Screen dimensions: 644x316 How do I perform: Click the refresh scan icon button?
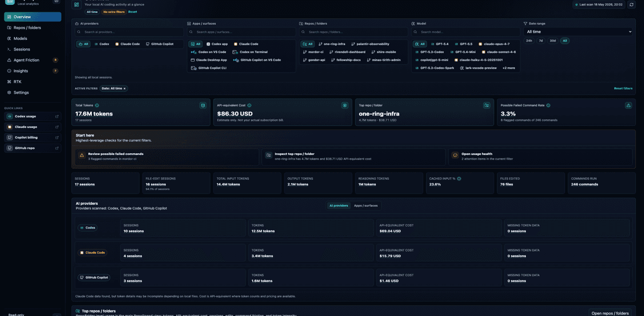[632, 4]
